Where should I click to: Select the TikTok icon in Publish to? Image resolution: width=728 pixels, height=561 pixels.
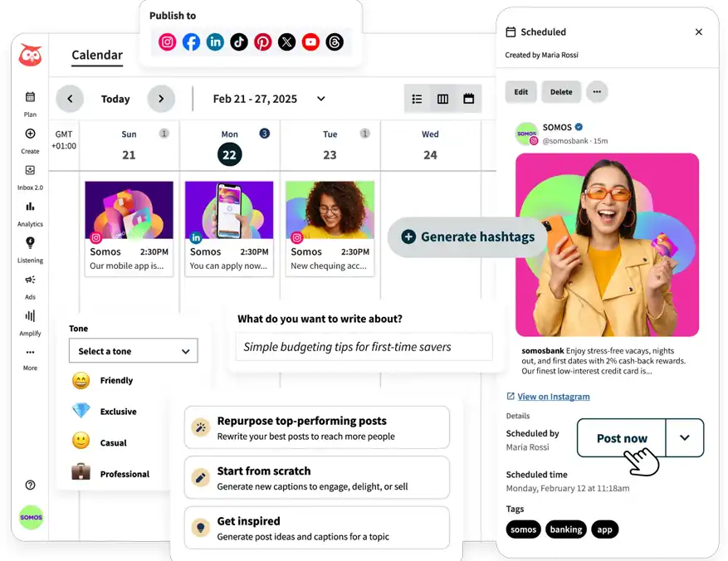click(x=239, y=41)
